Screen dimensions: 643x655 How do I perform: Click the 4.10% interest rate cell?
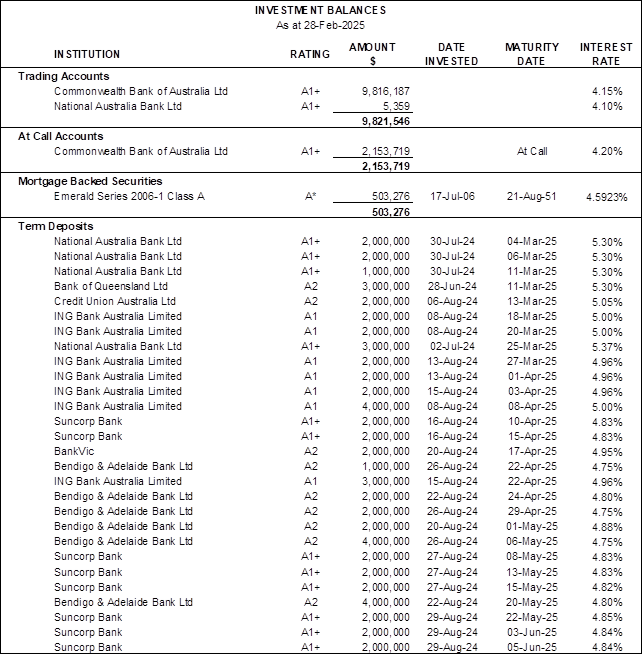click(x=607, y=106)
